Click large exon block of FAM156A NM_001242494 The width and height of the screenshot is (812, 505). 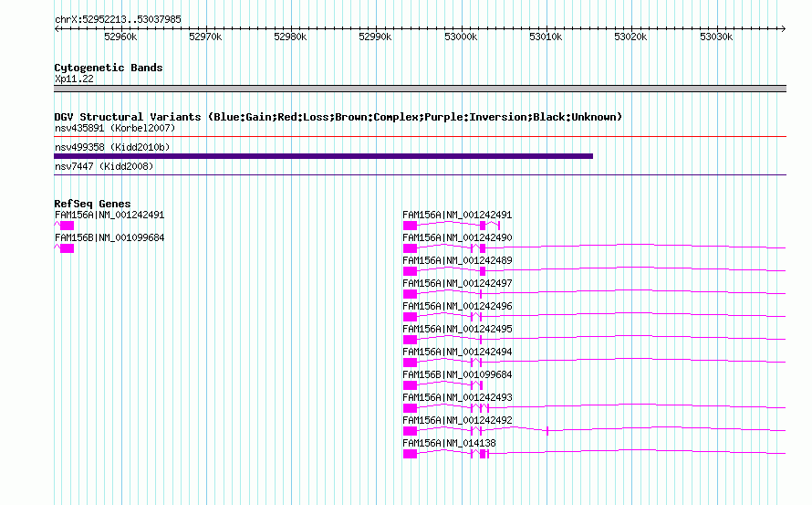[411, 363]
